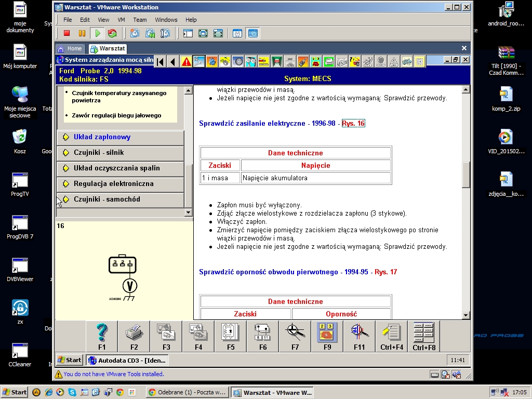
Task: Click the content pane scroll down arrow
Action: tap(465, 315)
